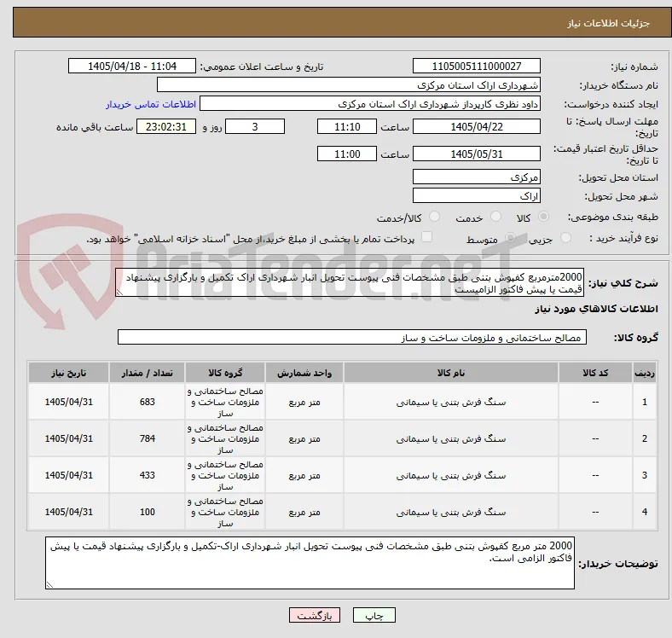
Task: Click the announcement date field 1405/04/18 - 11:04
Action: (132, 66)
